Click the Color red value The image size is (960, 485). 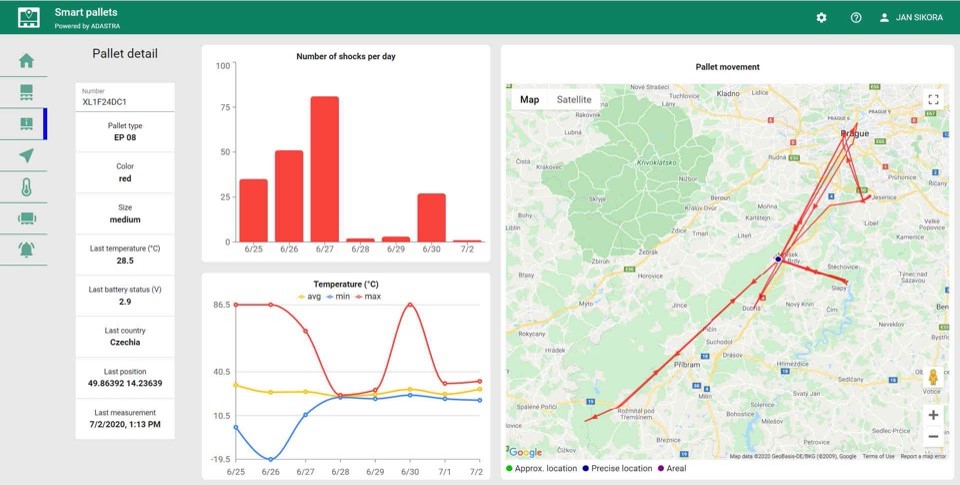[125, 178]
